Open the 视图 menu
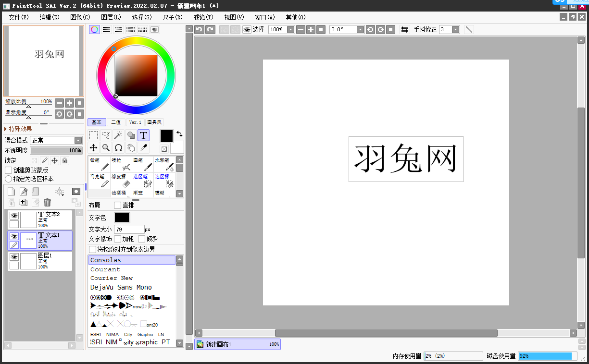This screenshot has height=364, width=589. [234, 17]
